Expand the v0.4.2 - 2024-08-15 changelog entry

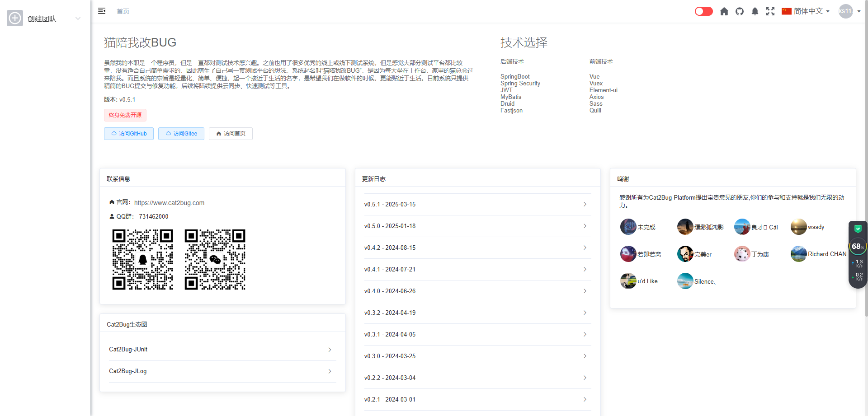click(x=477, y=248)
